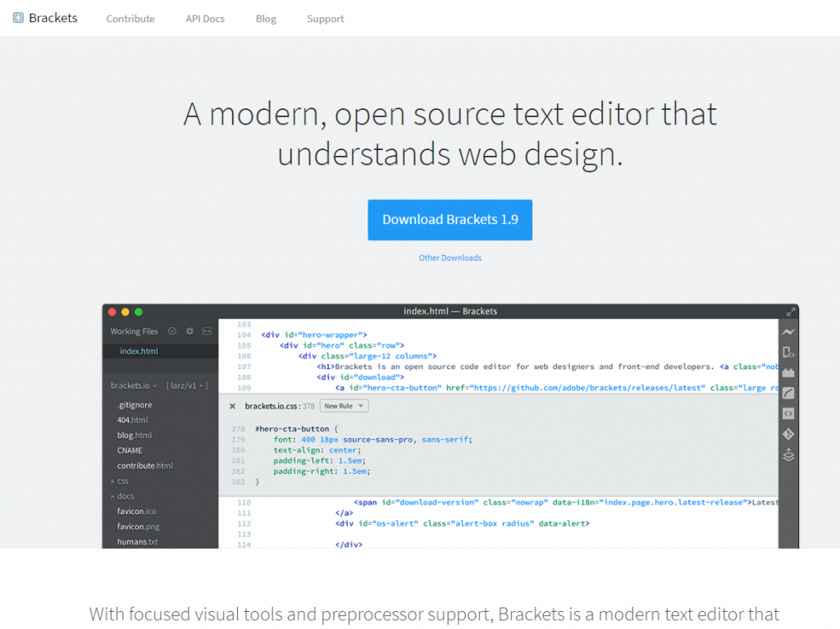Click the Git diamond icon in sidebar
The width and height of the screenshot is (840, 629).
[x=788, y=434]
